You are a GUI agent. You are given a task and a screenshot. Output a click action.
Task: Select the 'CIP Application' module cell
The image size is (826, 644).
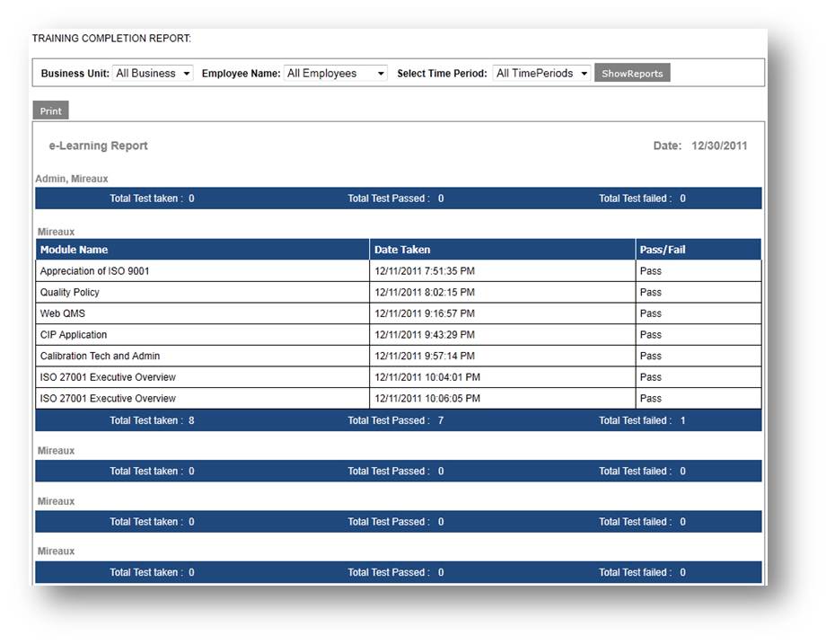click(203, 335)
